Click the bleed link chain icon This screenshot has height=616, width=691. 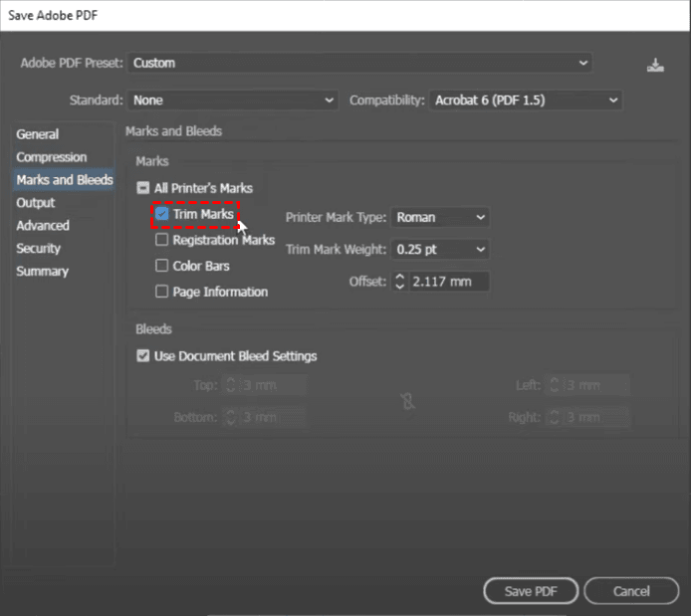coord(407,401)
